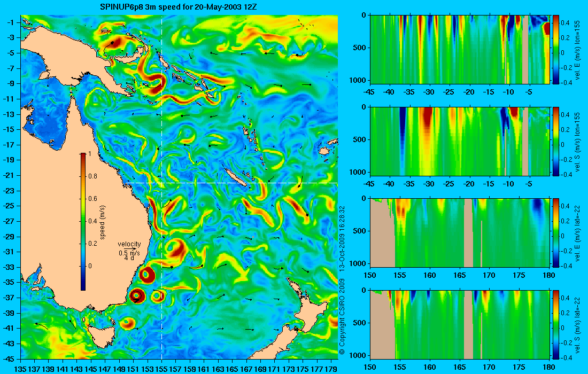Click the "velocity" legend label on Australia

[x=129, y=244]
